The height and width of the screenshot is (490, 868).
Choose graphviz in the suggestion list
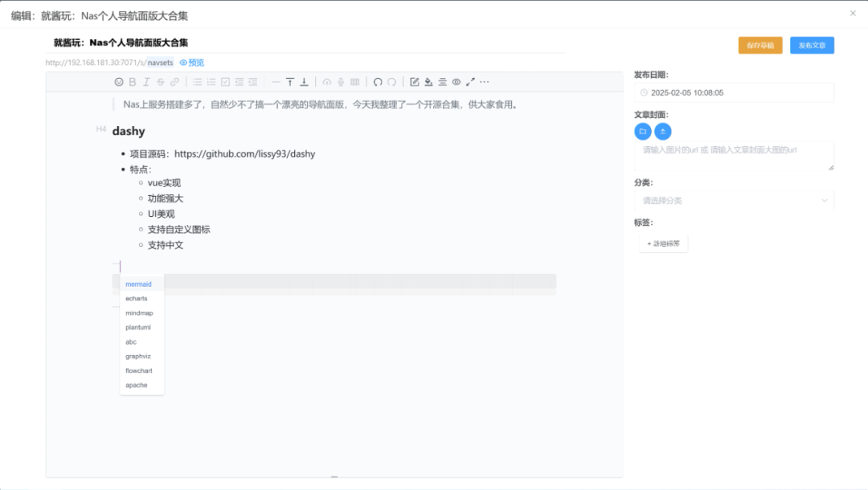(141, 356)
